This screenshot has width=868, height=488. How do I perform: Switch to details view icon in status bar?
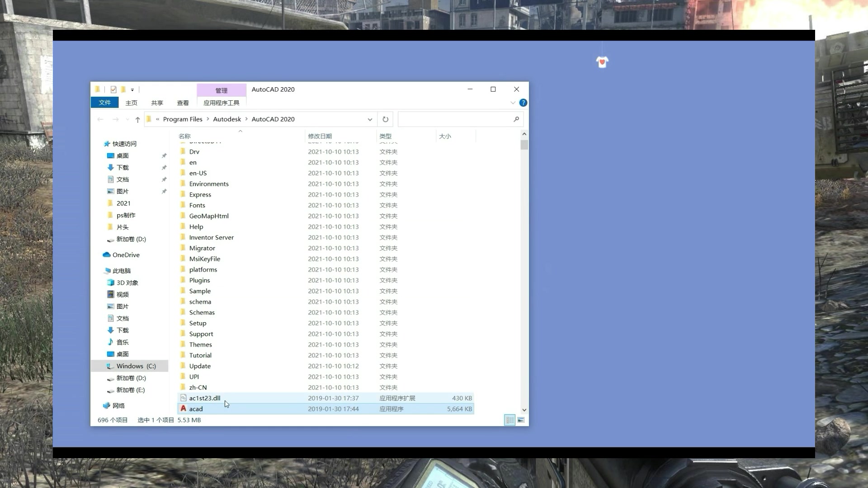[509, 420]
